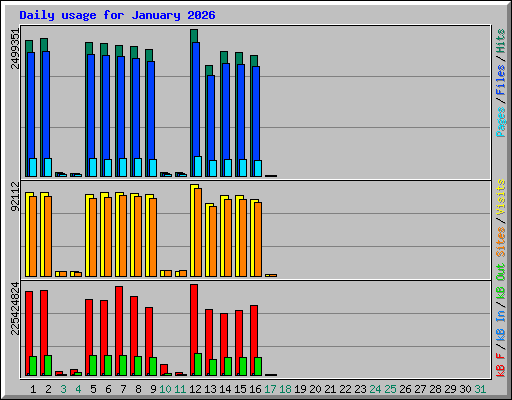Click green day 4 axis label
The height and width of the screenshot is (400, 512).
click(x=78, y=389)
